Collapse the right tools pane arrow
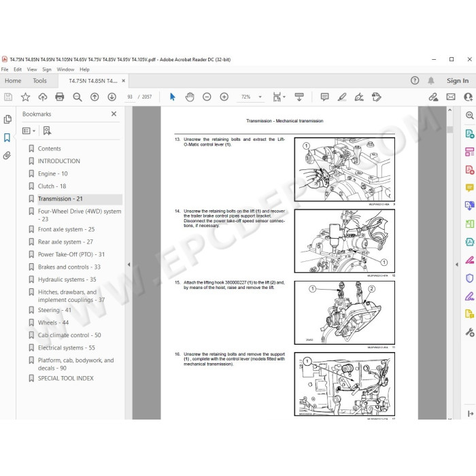Viewport: 476px width, 476px height. (457, 265)
